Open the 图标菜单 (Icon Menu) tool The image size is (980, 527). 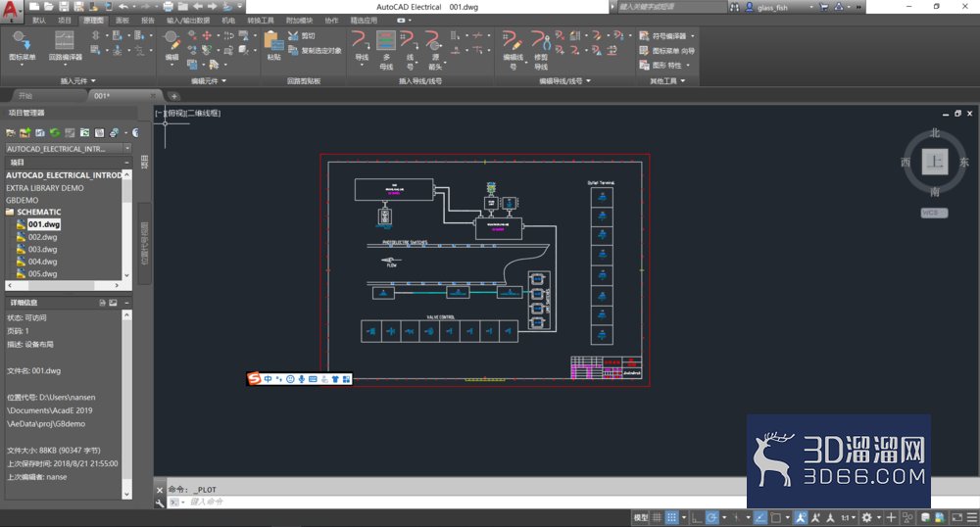click(22, 46)
